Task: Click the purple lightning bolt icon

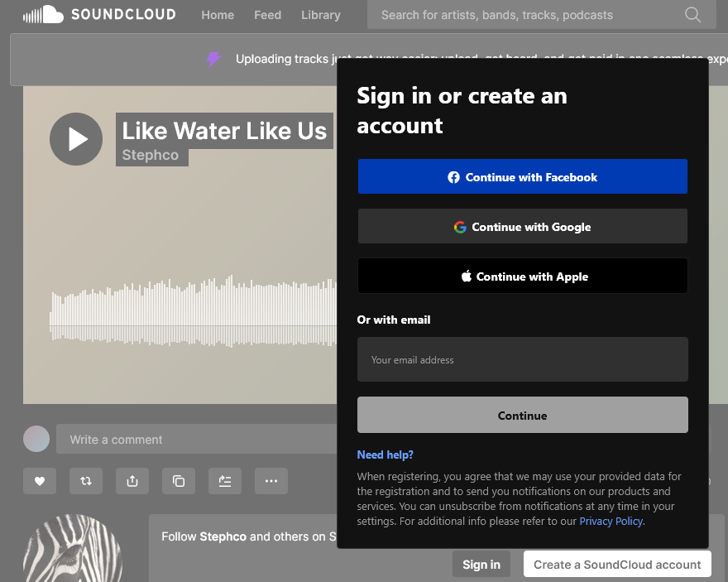Action: point(213,59)
